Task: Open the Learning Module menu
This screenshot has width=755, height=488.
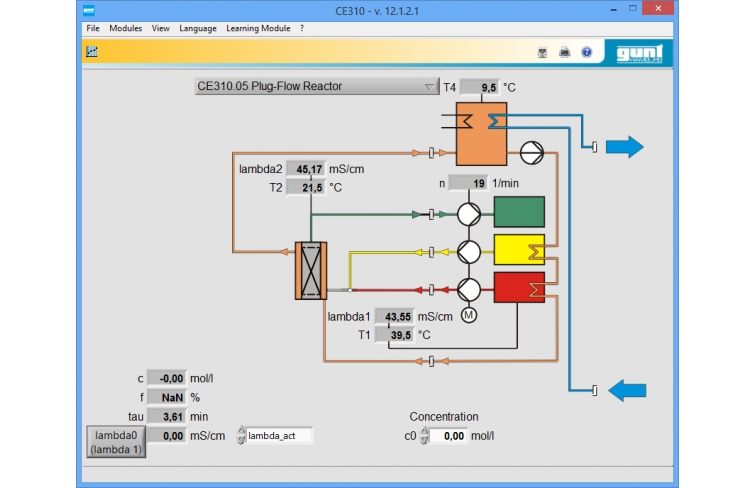Action: (x=258, y=28)
